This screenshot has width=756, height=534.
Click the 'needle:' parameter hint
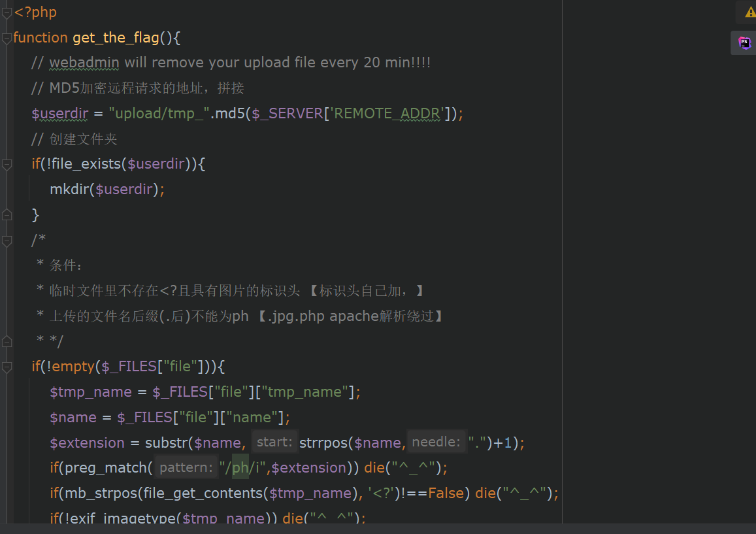coord(436,442)
